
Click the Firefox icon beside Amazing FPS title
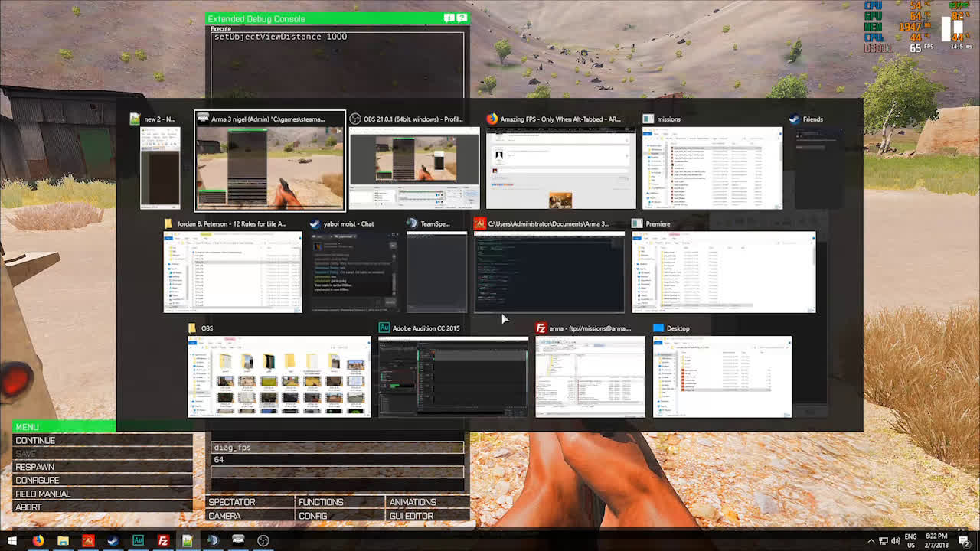click(492, 119)
